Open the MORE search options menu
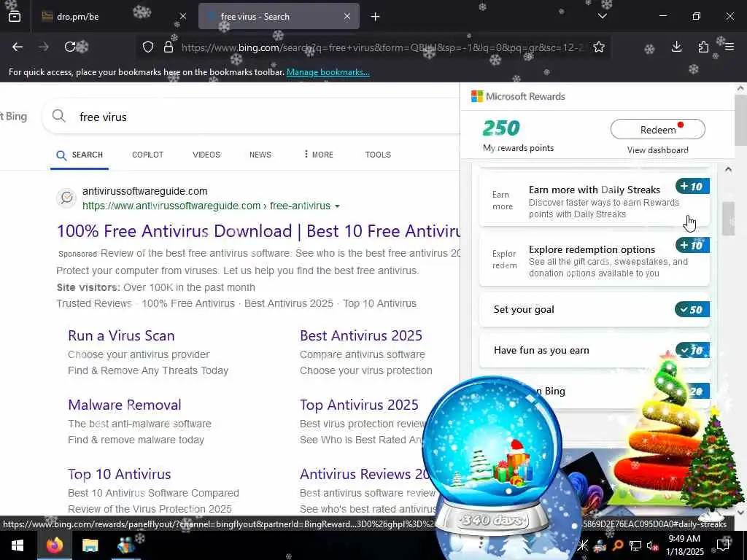This screenshot has height=560, width=747. point(318,155)
